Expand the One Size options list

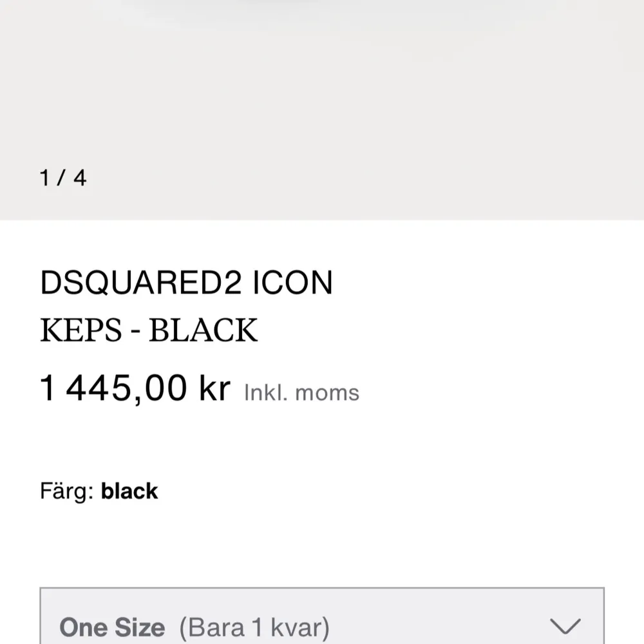[x=322, y=618]
